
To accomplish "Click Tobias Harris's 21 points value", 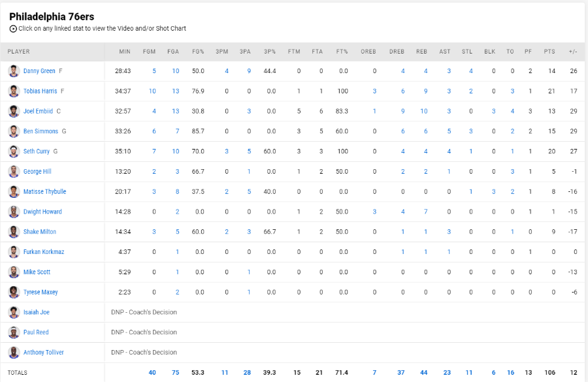I will click(551, 91).
